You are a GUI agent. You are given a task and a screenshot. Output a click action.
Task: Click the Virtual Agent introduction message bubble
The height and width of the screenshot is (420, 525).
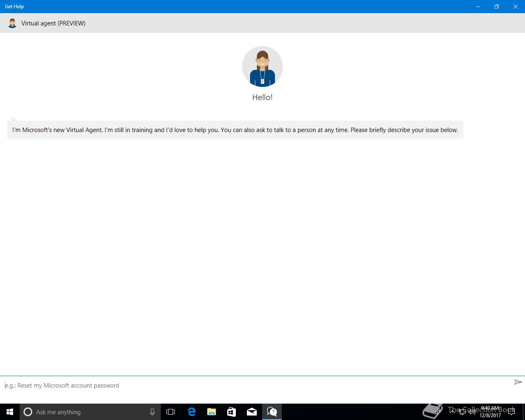point(235,130)
